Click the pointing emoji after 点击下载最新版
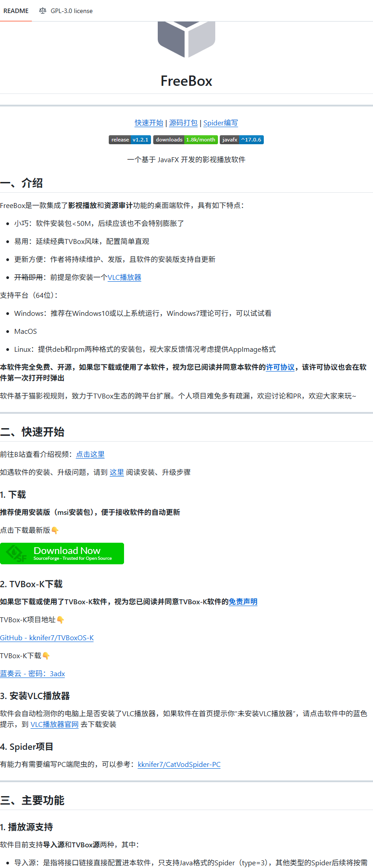373x868 pixels. [55, 530]
